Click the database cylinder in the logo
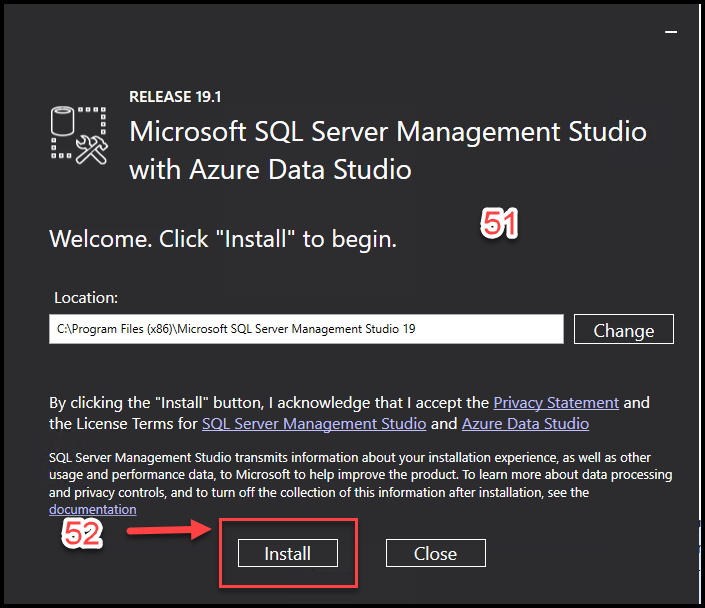 tap(62, 121)
